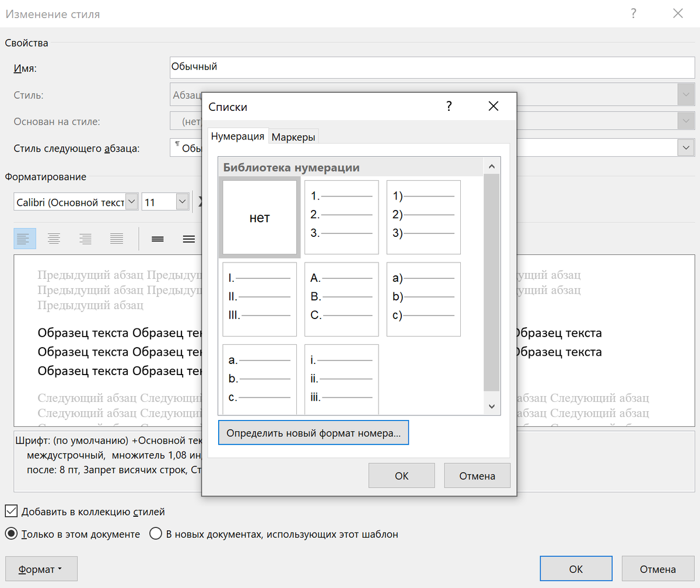Select the 'нет' option to remove numbering
This screenshot has width=700, height=588.
[x=259, y=217]
